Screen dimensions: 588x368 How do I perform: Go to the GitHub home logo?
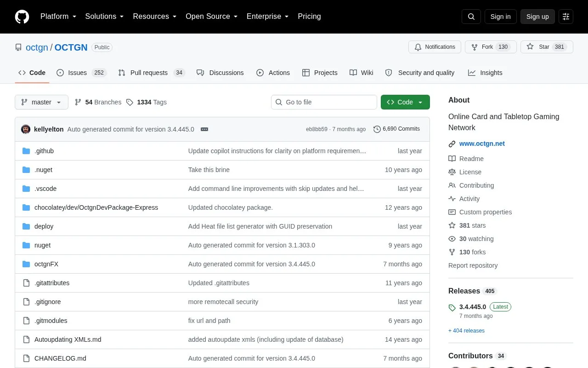click(22, 17)
